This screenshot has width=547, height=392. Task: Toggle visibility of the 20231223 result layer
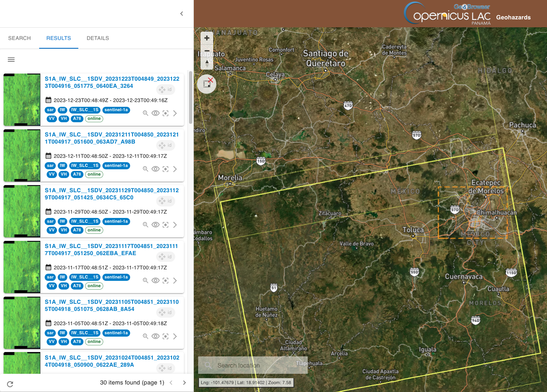[x=155, y=113]
